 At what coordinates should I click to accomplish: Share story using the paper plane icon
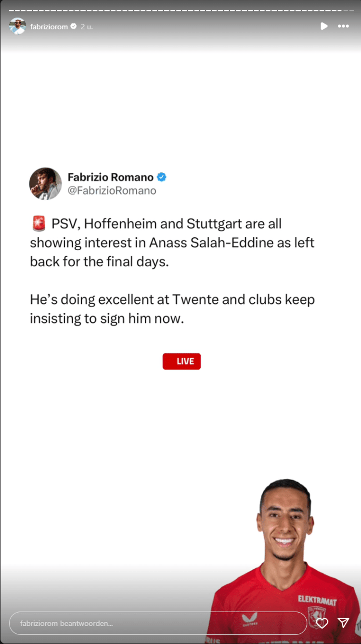tap(343, 623)
